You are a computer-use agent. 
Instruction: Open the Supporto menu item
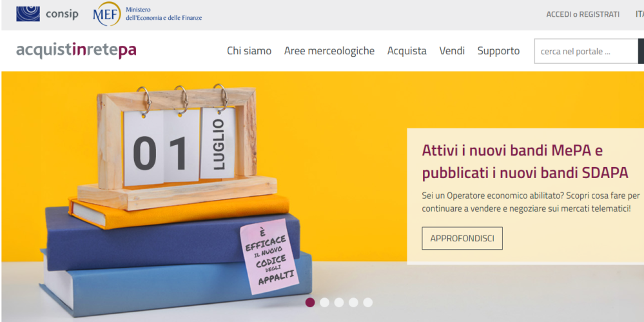(498, 51)
